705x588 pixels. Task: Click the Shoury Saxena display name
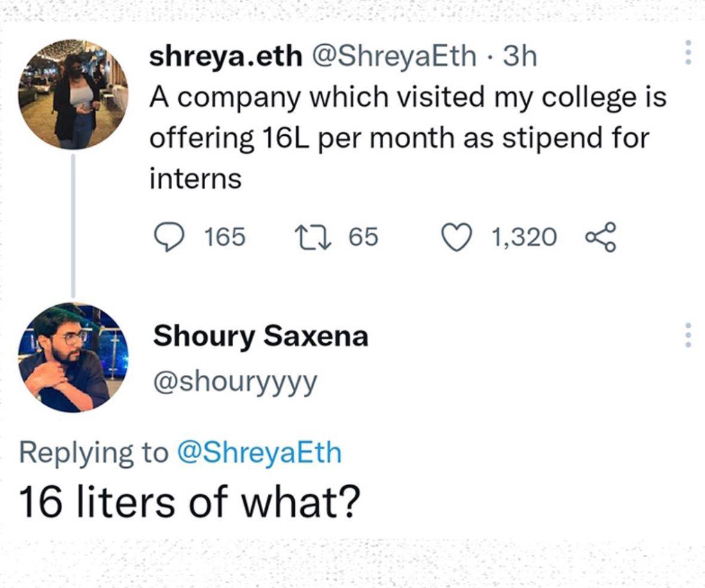coord(260,336)
